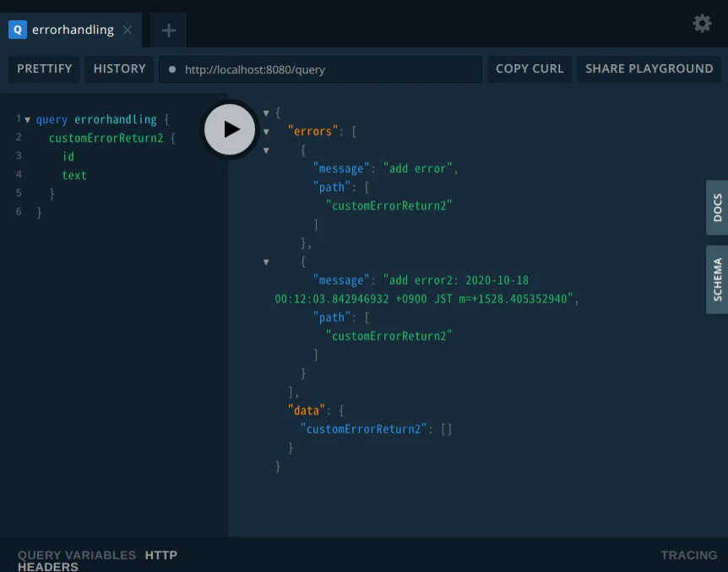Screen dimensions: 728x572
Task: Click customErrorReturn2 in the query editor
Action: coord(106,138)
